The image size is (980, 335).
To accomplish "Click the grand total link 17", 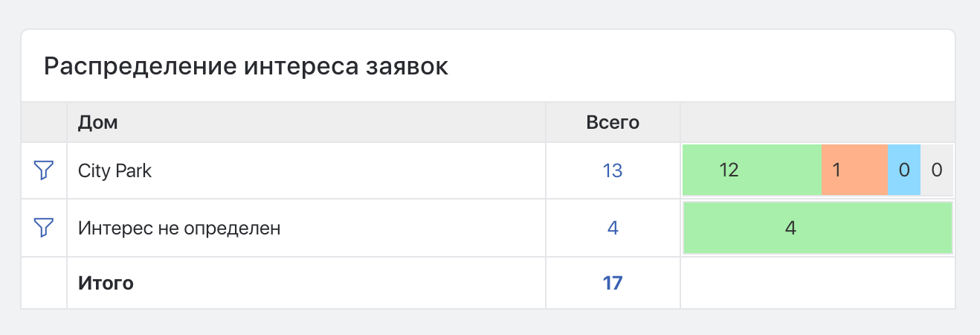I will tap(613, 283).
